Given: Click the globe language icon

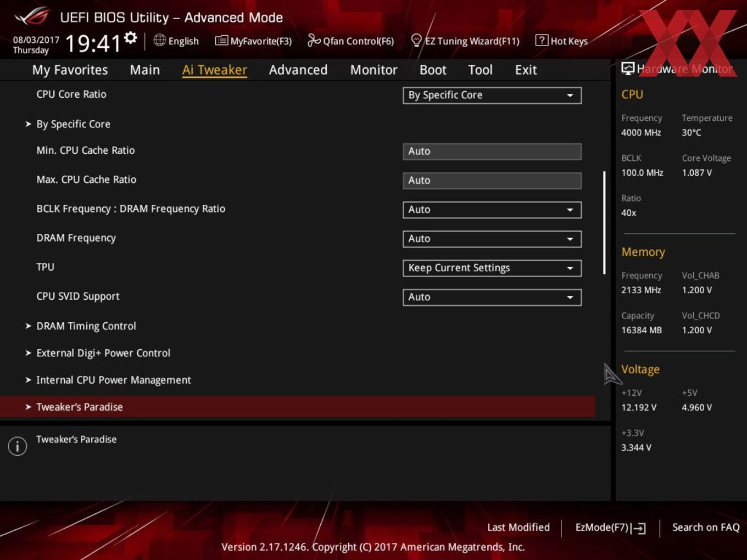Looking at the screenshot, I should (159, 40).
